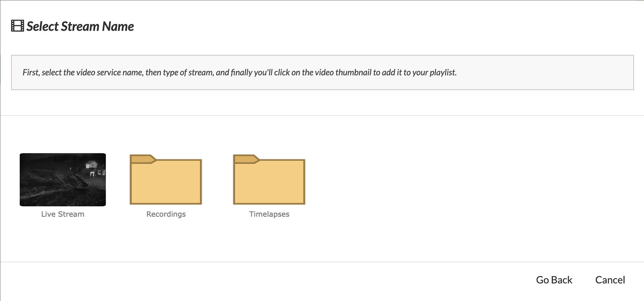Select the Live Stream video thumbnail
Image resolution: width=644 pixels, height=301 pixels.
pos(63,179)
